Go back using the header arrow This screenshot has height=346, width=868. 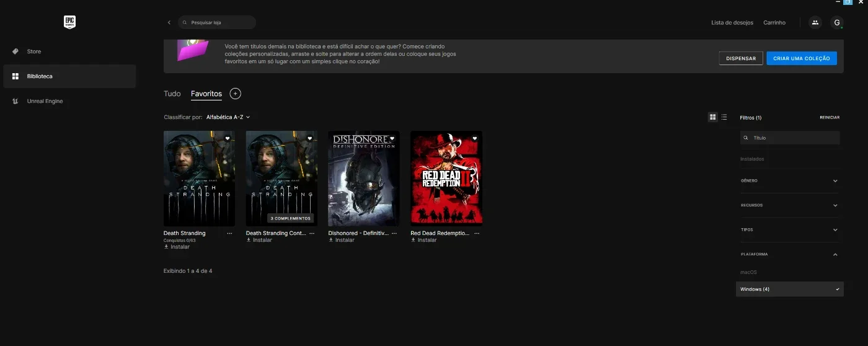tap(169, 22)
